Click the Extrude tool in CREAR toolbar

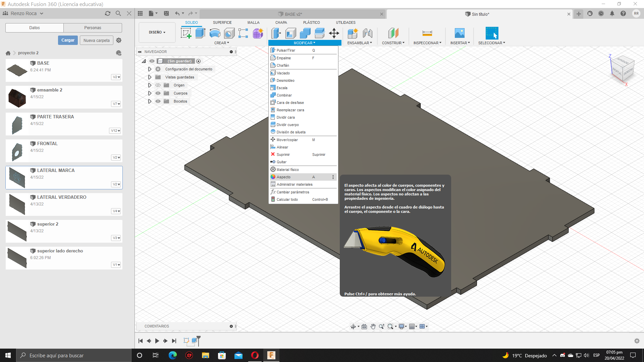(x=200, y=33)
